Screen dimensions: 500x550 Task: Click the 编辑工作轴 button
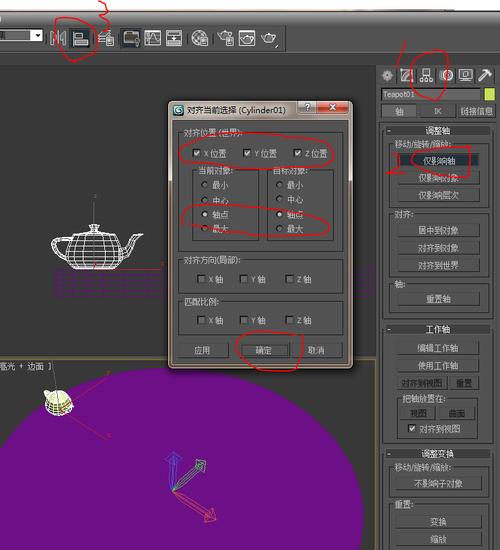click(x=438, y=348)
